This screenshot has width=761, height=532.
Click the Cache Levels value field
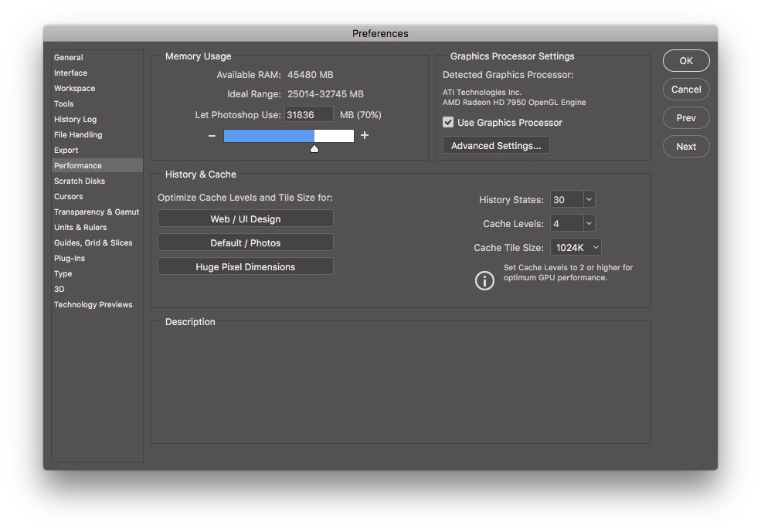pos(566,223)
